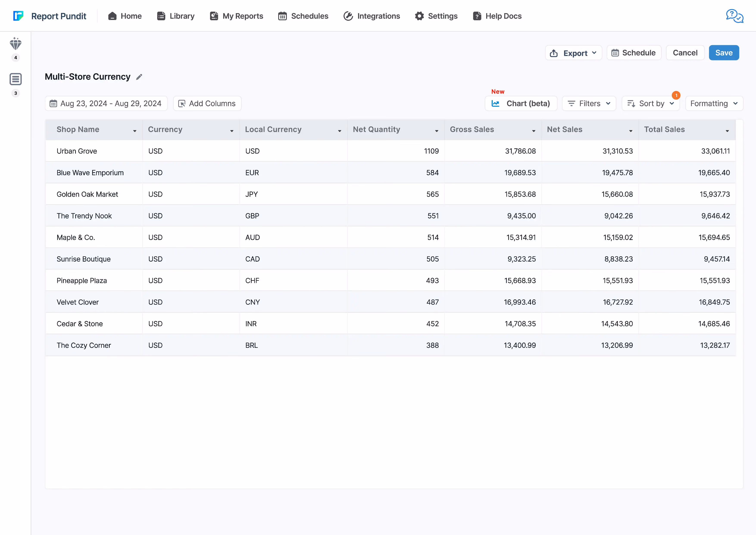This screenshot has height=535, width=756.
Task: Click the Velvet Clover shop name
Action: pyautogui.click(x=78, y=302)
